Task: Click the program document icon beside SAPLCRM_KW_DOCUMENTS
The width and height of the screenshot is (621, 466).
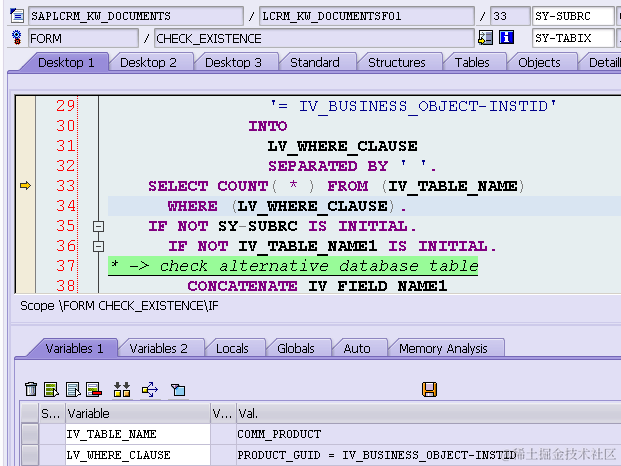Action: click(x=17, y=16)
